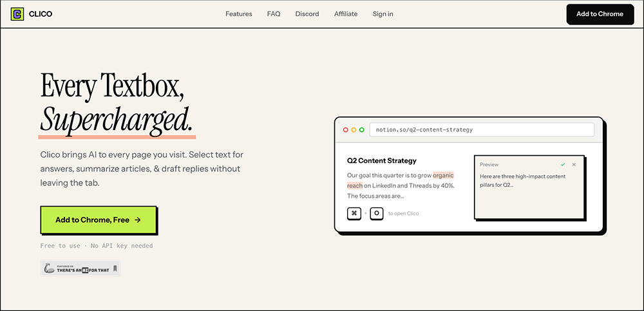Click the Q2 Content Strategy heading
Viewport: 644px width, 311px height.
382,160
